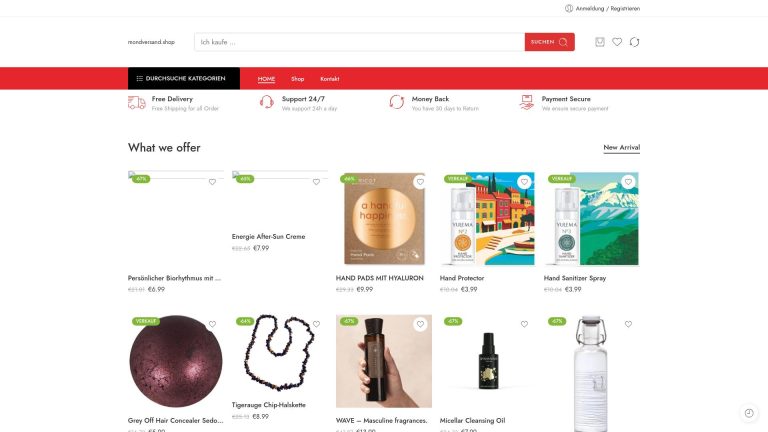Open the Shop menu item

tap(297, 79)
